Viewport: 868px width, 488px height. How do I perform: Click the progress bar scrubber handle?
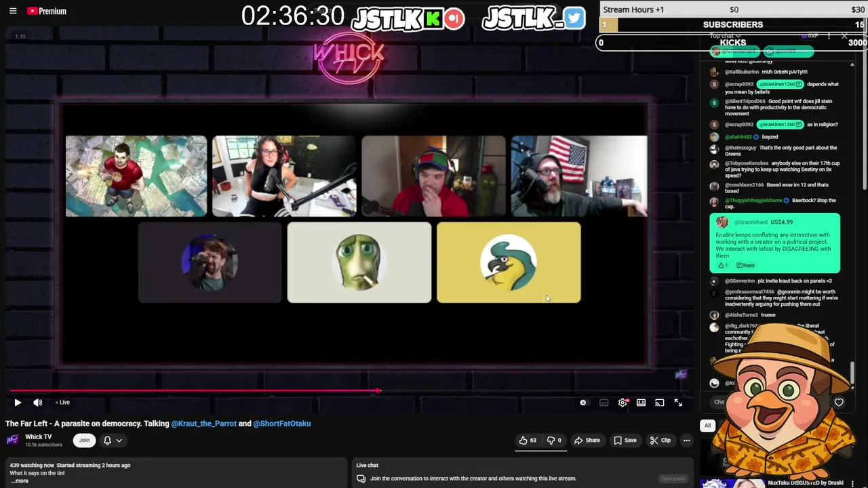pyautogui.click(x=378, y=391)
